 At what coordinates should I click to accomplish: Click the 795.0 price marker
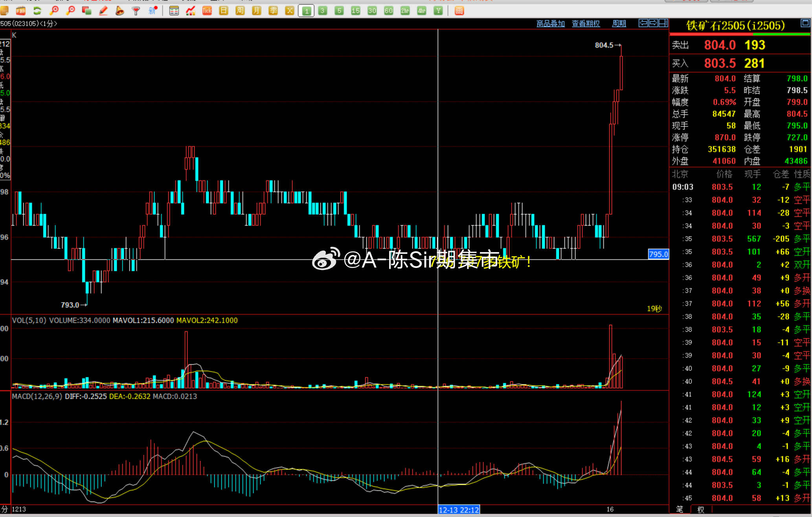tap(658, 254)
